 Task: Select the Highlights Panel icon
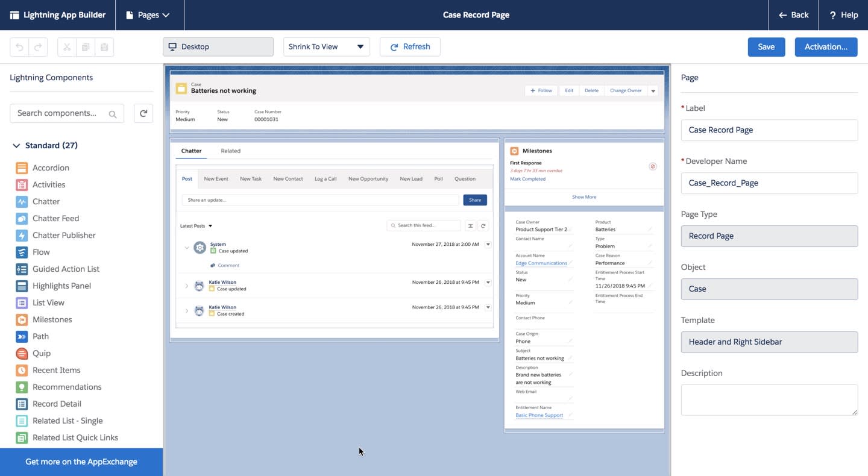22,286
